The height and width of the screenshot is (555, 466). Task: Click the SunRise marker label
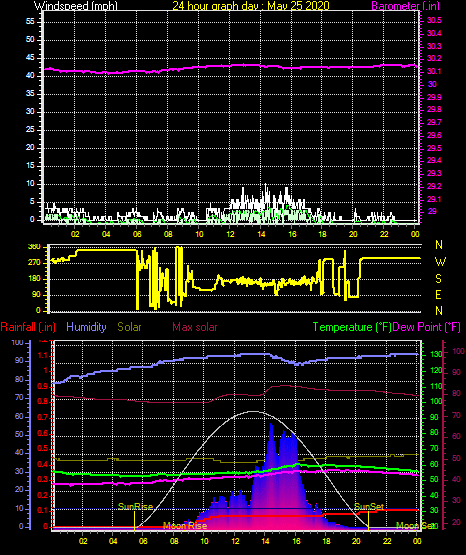[x=135, y=507]
